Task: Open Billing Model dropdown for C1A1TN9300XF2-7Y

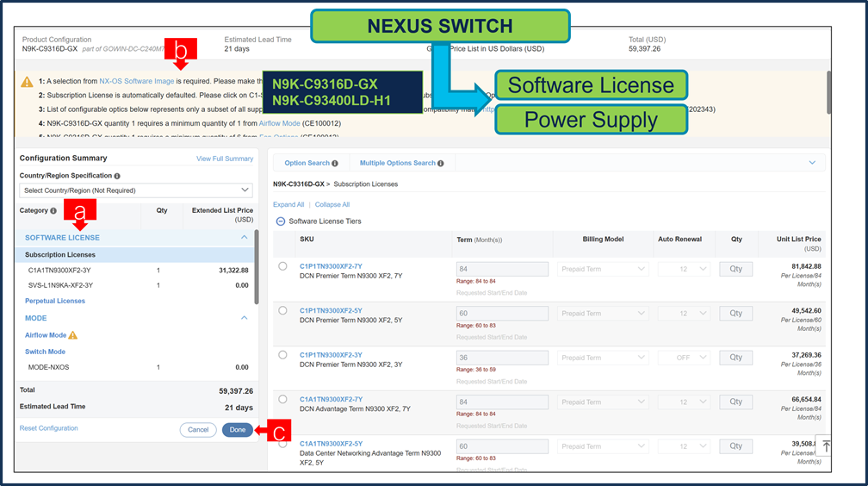Action: [603, 402]
